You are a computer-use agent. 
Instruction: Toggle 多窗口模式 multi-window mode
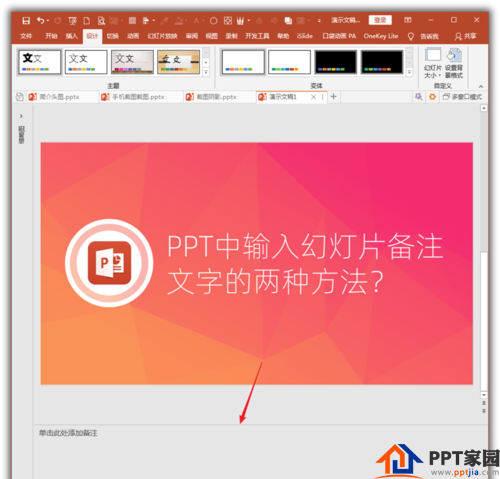[462, 97]
